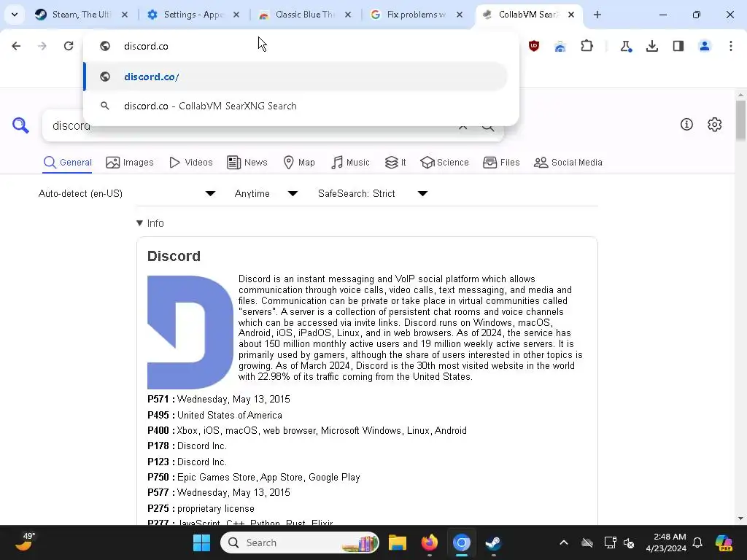
Task: Open the tab search dropdown arrow
Action: click(x=15, y=15)
